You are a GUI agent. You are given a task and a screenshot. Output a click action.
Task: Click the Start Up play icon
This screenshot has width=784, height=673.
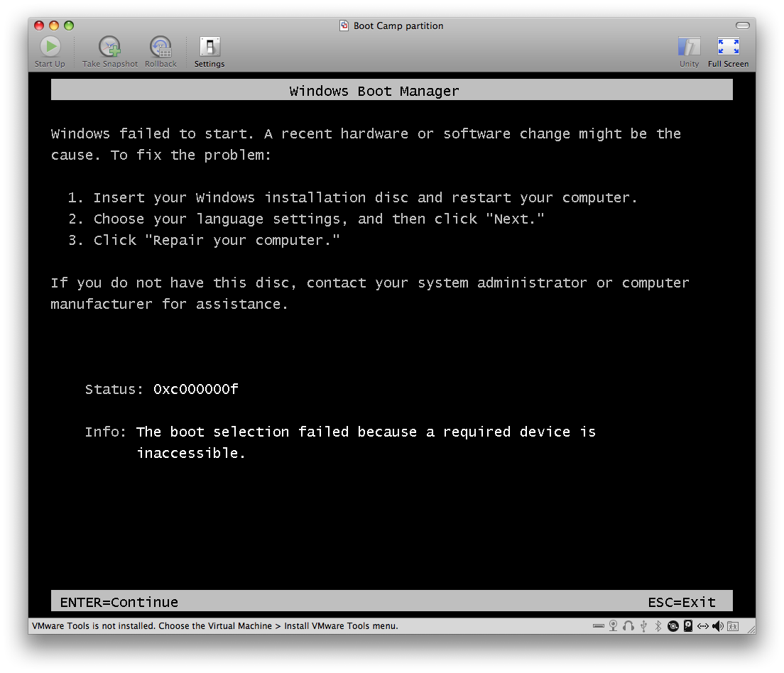(50, 47)
